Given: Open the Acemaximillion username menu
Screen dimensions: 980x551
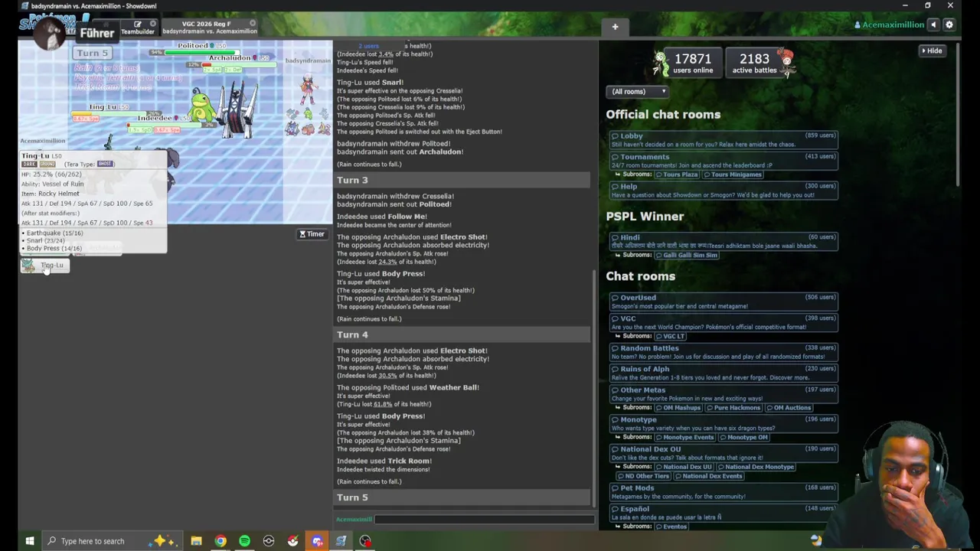Looking at the screenshot, I should pos(889,24).
